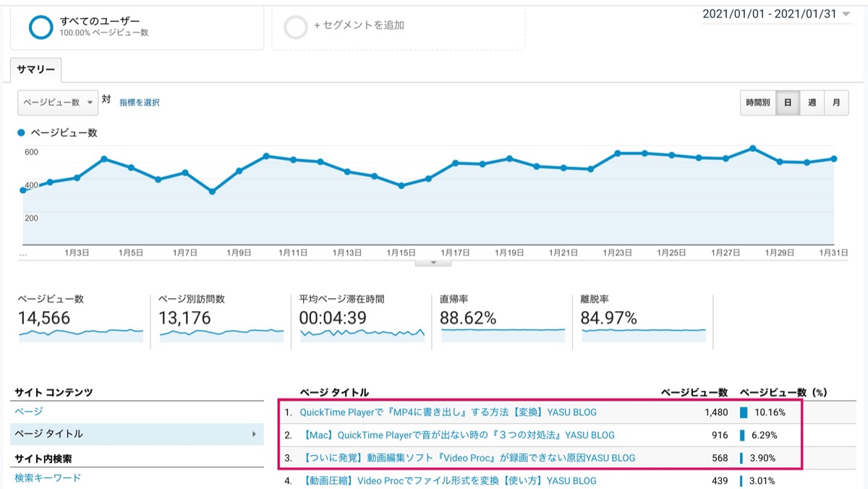The height and width of the screenshot is (489, 868).
Task: Open QuickTime Player MP4に書き出し page title
Action: point(448,412)
